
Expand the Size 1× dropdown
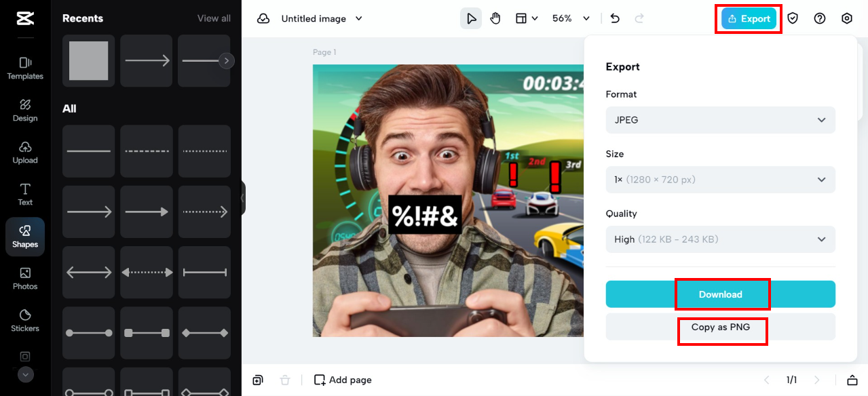(x=721, y=180)
